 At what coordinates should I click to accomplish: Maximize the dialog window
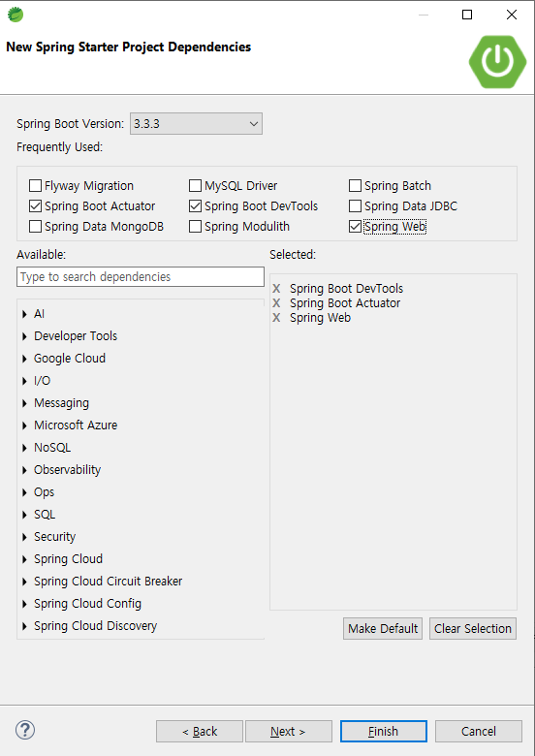[x=467, y=15]
